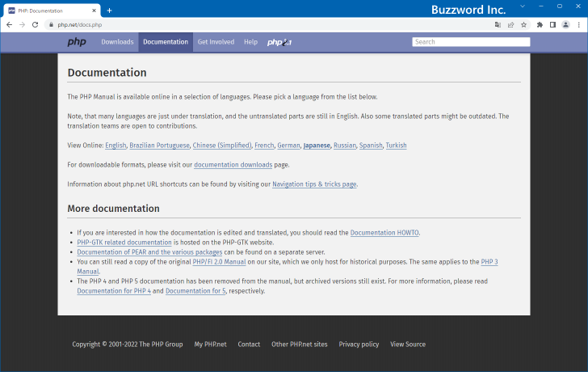
Task: Open Chrome's three-dot menu
Action: point(579,25)
